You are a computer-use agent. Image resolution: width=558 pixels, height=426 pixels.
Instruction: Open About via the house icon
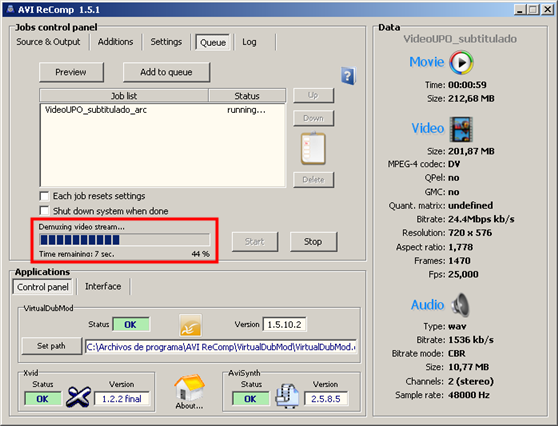[189, 391]
